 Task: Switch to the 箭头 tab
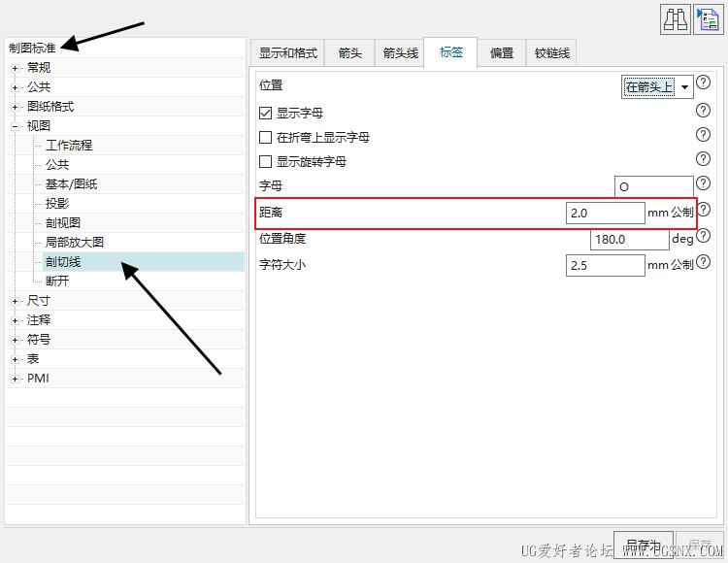[349, 53]
